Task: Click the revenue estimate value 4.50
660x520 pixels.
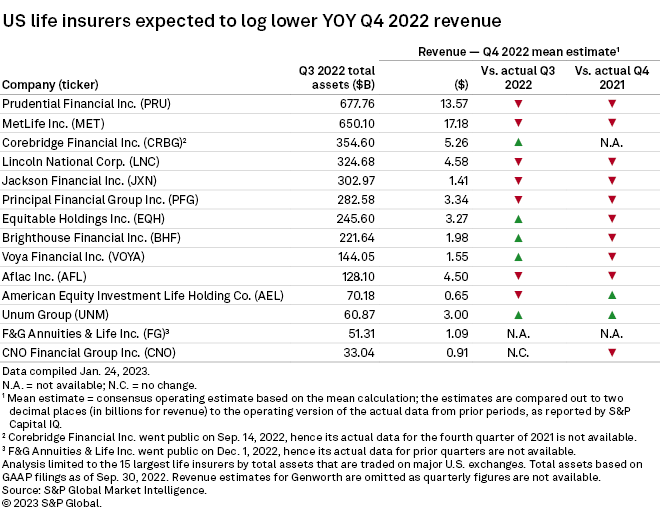Action: (456, 277)
